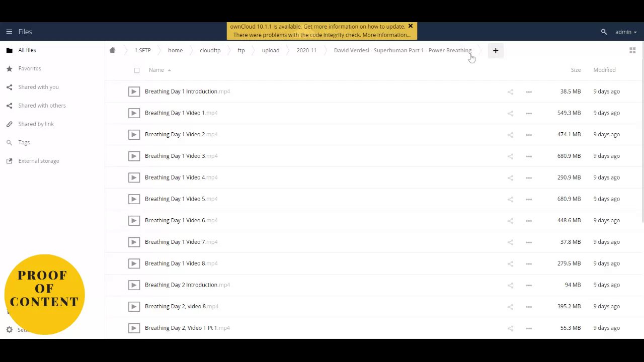Go to the home folder icon breadcrumb
644x362 pixels.
point(112,50)
